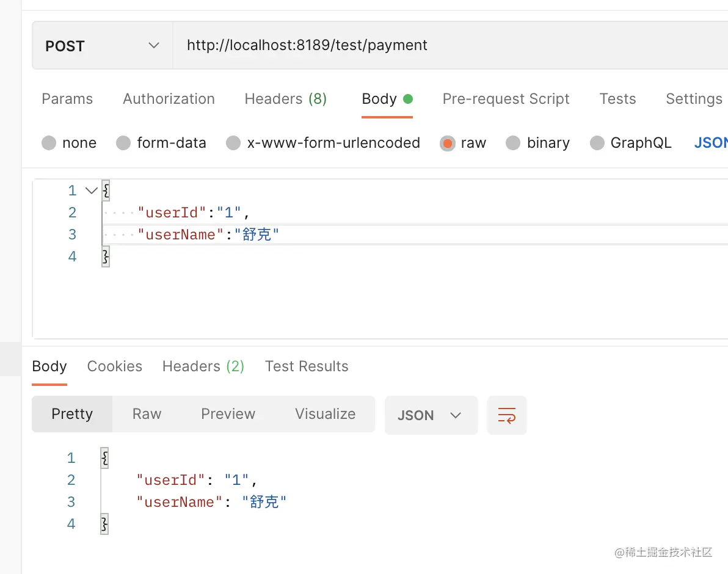Select x-www-form-urlencoded body type
The image size is (728, 574).
click(x=323, y=143)
